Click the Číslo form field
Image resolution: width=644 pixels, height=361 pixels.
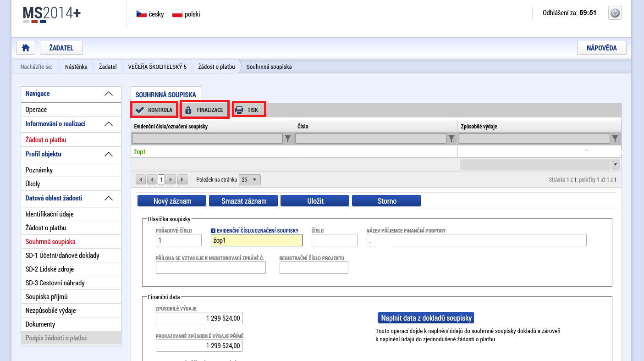(335, 240)
